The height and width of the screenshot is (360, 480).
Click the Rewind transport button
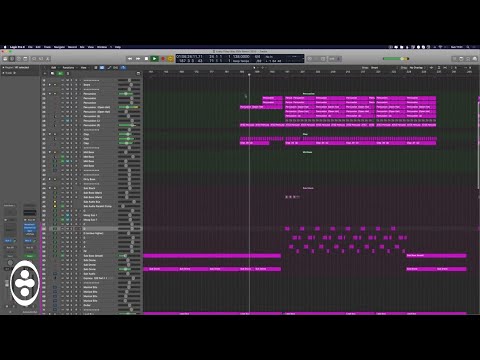[130, 59]
